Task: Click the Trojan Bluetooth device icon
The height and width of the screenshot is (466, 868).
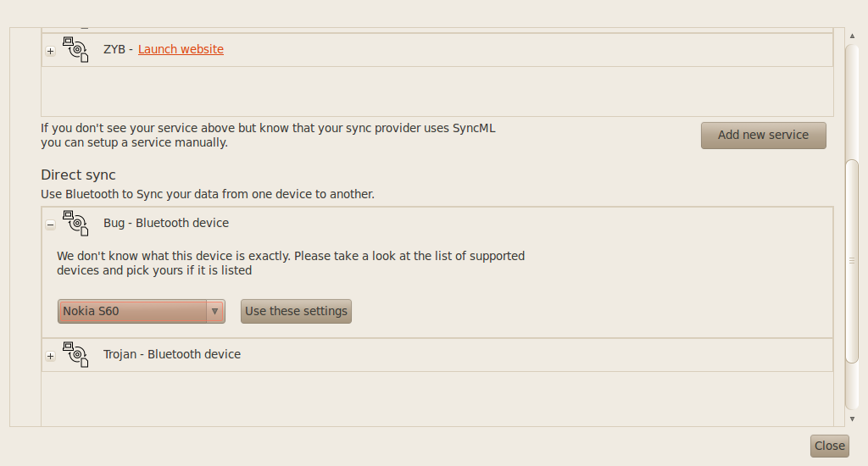Action: coord(75,354)
